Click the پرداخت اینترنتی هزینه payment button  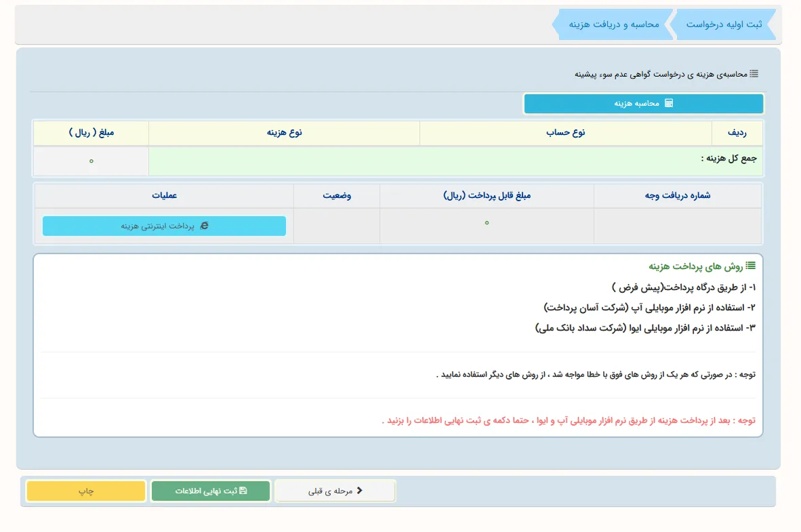click(x=164, y=225)
